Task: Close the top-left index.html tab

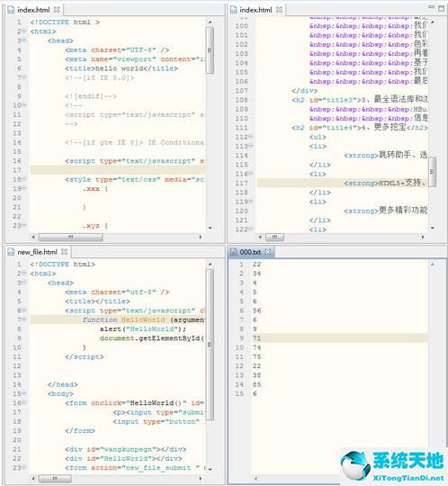Action: click(57, 10)
